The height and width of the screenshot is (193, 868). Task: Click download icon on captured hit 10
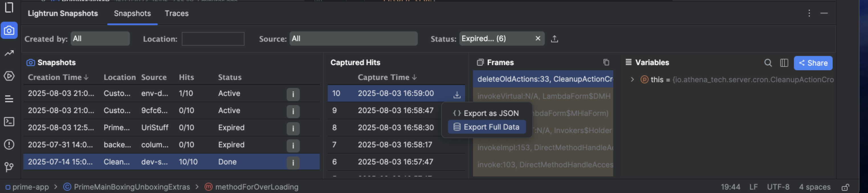[457, 95]
